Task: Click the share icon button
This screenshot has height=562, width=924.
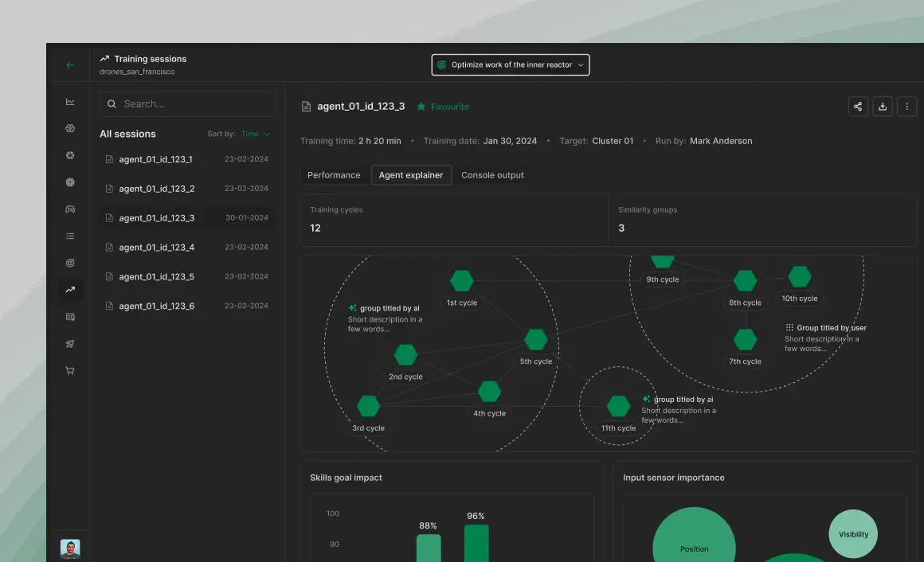Action: click(858, 107)
